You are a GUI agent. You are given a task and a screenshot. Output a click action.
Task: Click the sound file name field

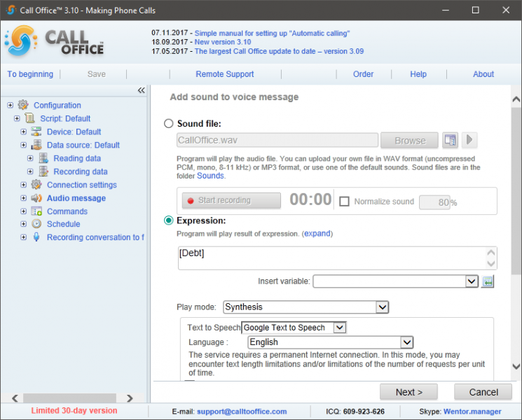click(x=277, y=140)
